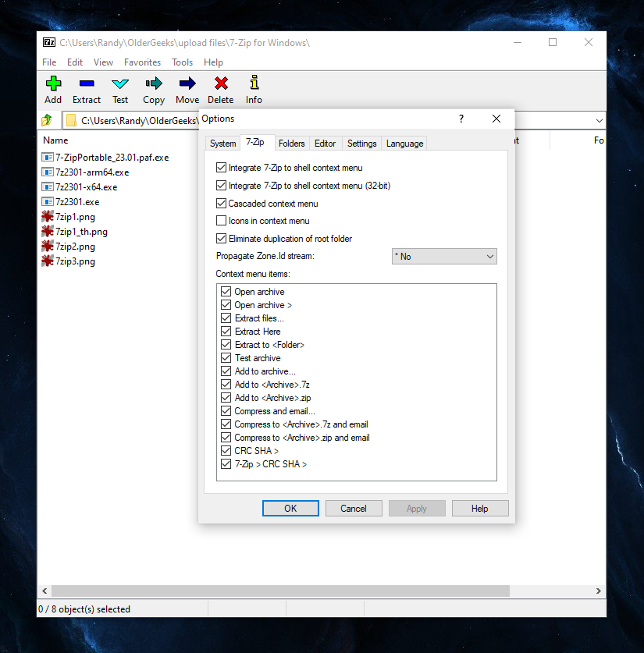The image size is (644, 653).
Task: Click the question mark help icon in Options
Action: (461, 119)
